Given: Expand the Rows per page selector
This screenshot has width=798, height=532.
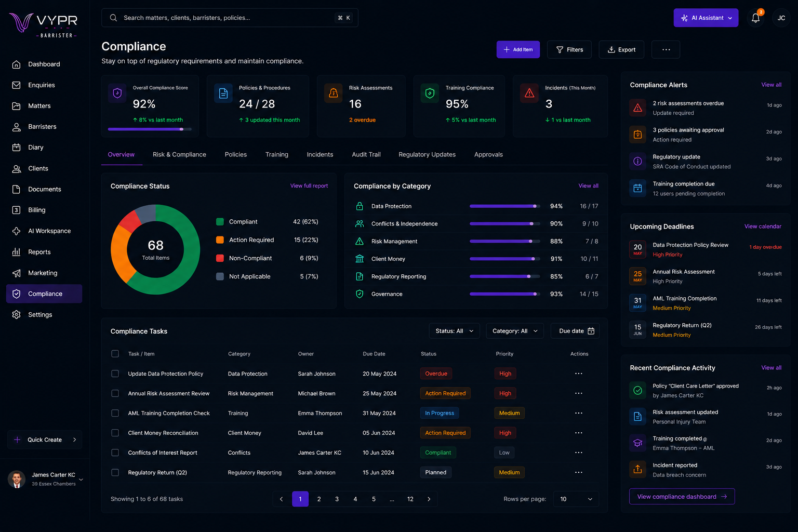Looking at the screenshot, I should click(576, 499).
